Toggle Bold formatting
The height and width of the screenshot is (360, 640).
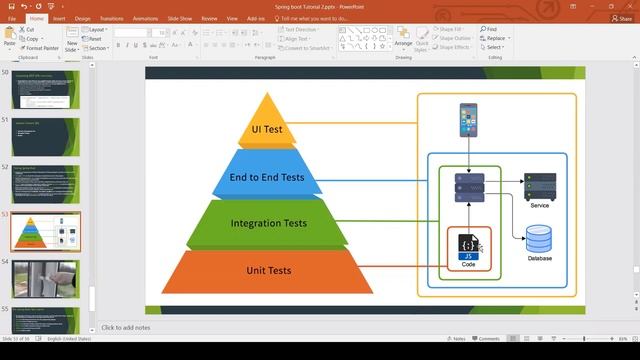pos(118,45)
